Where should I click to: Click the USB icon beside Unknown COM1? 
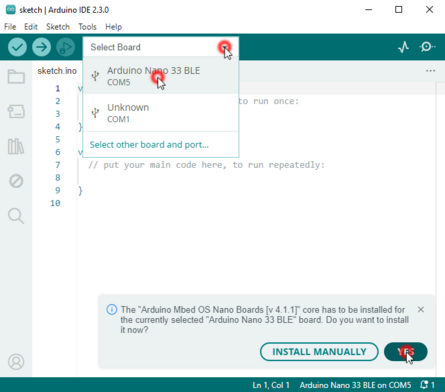[x=95, y=113]
